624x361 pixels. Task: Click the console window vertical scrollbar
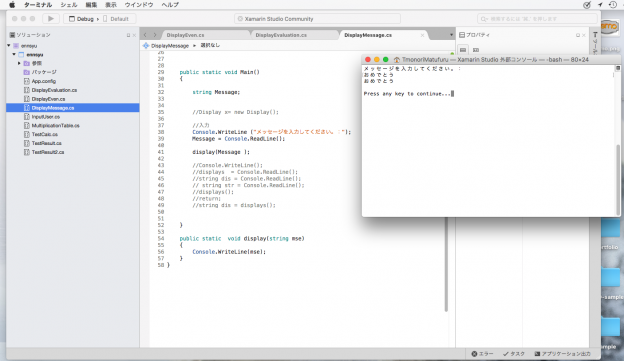point(618,179)
